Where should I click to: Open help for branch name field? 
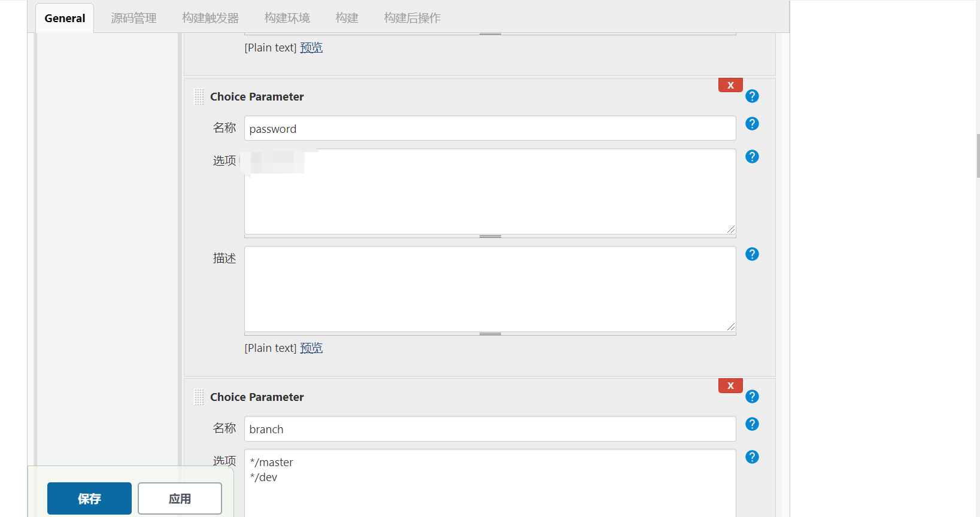(x=752, y=424)
